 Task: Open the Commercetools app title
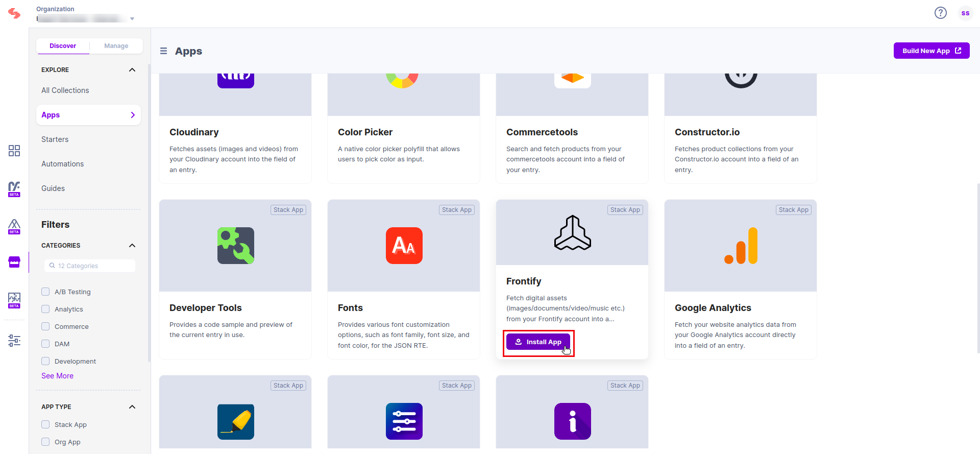click(x=542, y=132)
